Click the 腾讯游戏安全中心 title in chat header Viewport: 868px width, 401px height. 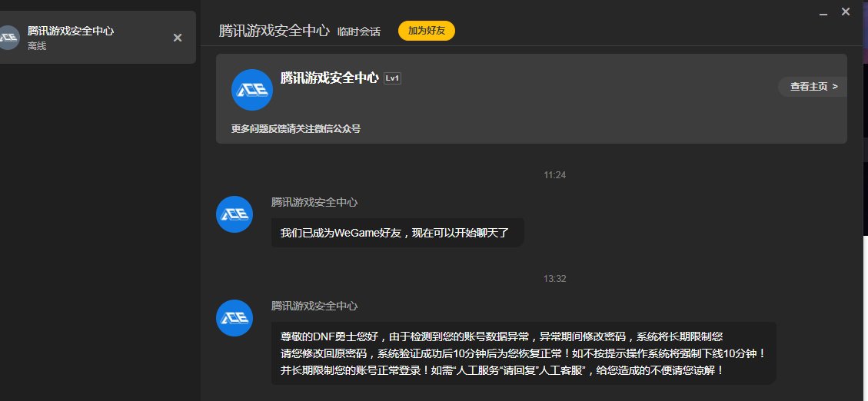(274, 31)
